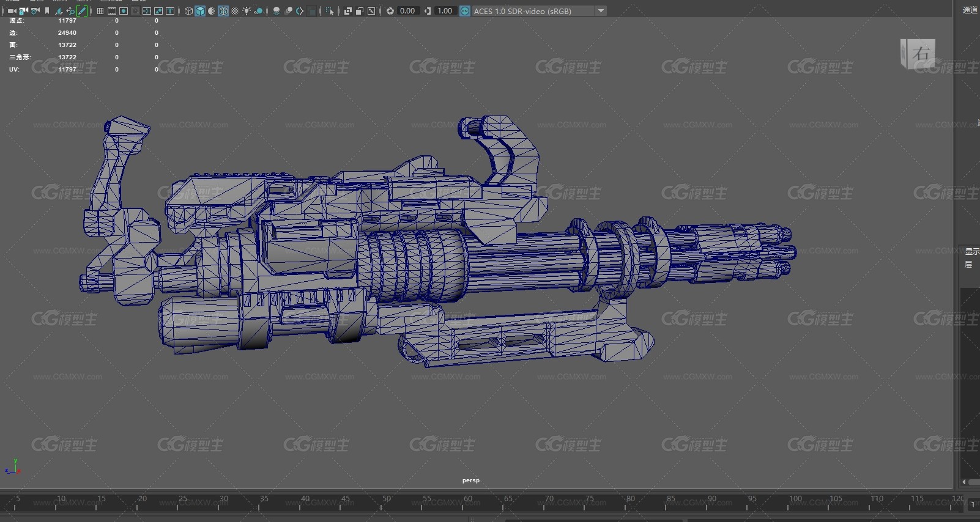Toggle the Gate Mask icon
Image resolution: width=980 pixels, height=522 pixels.
(135, 11)
